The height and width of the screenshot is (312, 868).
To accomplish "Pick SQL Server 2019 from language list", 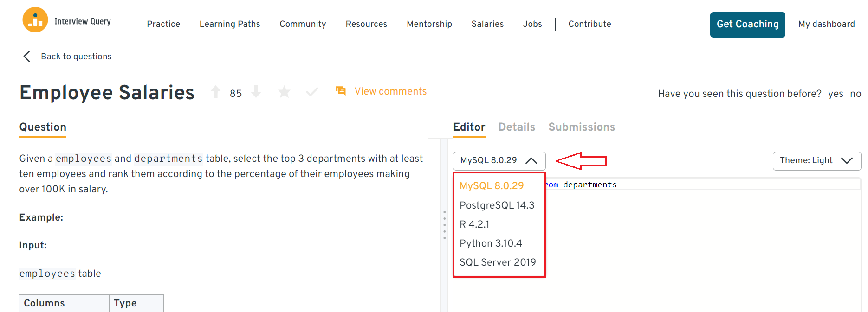I will point(498,262).
